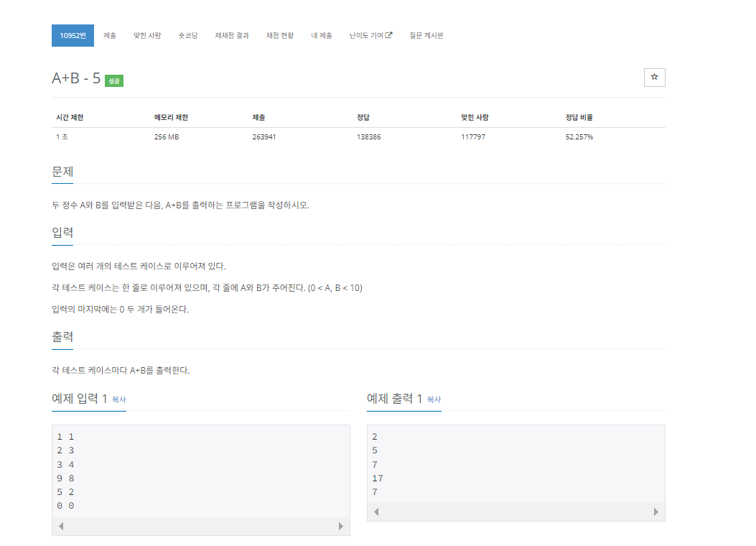
Task: Click the '9 8' line in example input
Action: click(x=65, y=478)
